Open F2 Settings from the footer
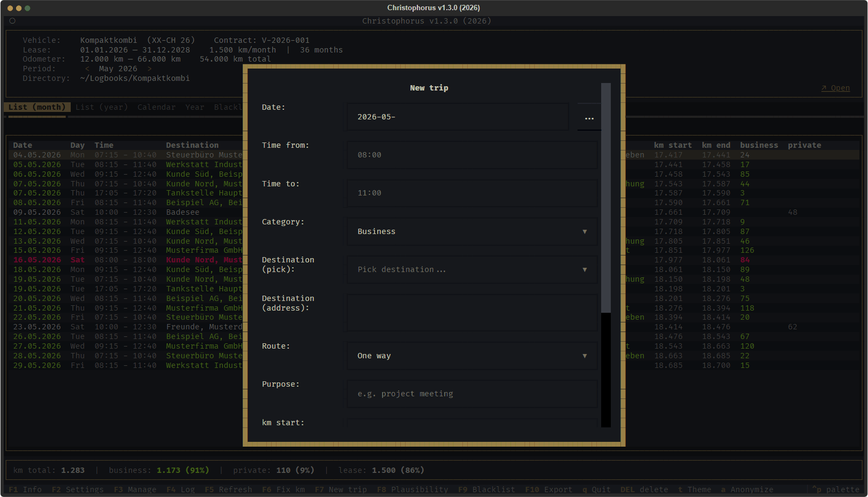Viewport: 868px width, 497px height. [x=78, y=490]
